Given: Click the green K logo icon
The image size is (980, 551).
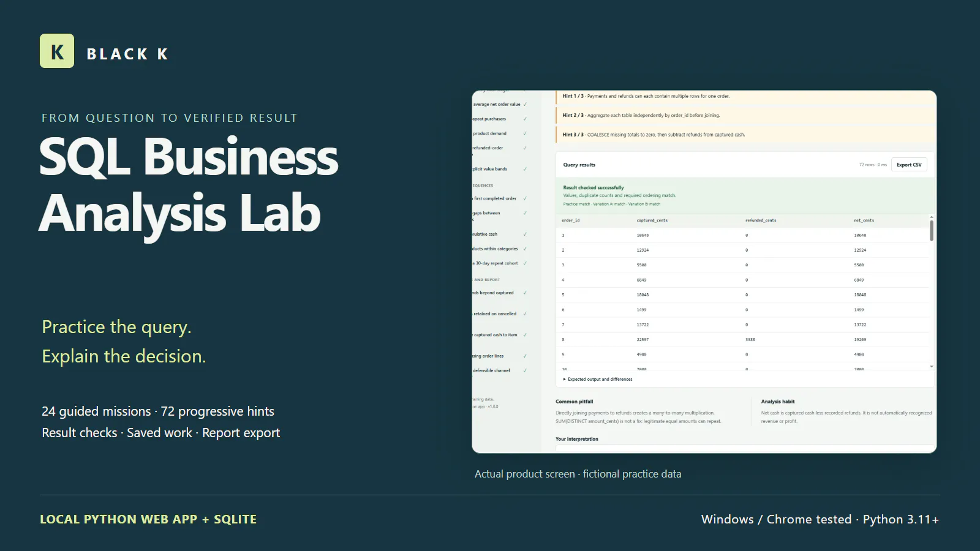Looking at the screenshot, I should tap(57, 51).
